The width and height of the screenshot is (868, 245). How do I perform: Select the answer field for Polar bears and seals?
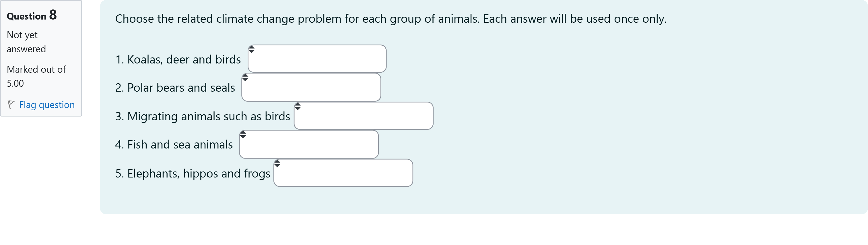pyautogui.click(x=311, y=87)
